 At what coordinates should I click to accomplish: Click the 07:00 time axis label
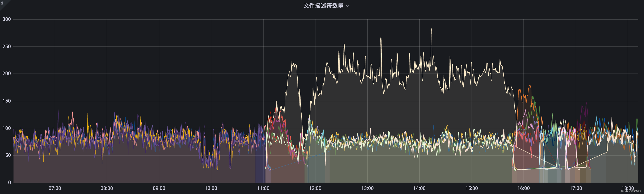tap(55, 188)
